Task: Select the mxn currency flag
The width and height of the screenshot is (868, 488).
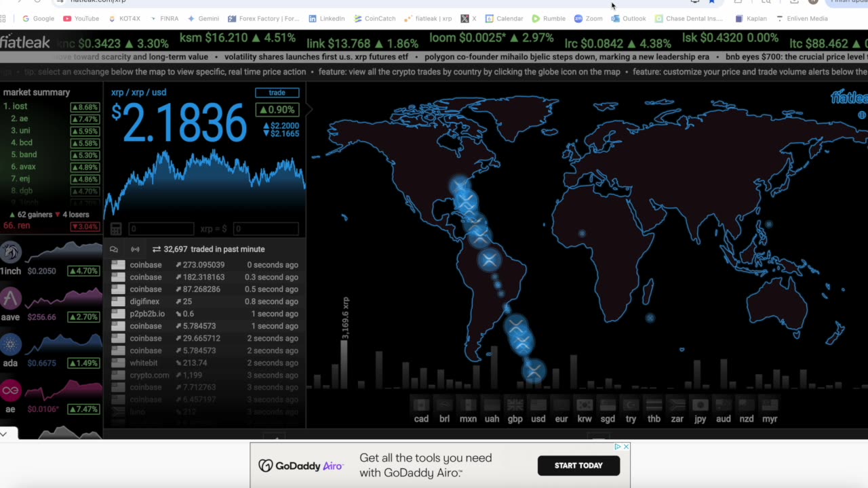Action: 468,405
